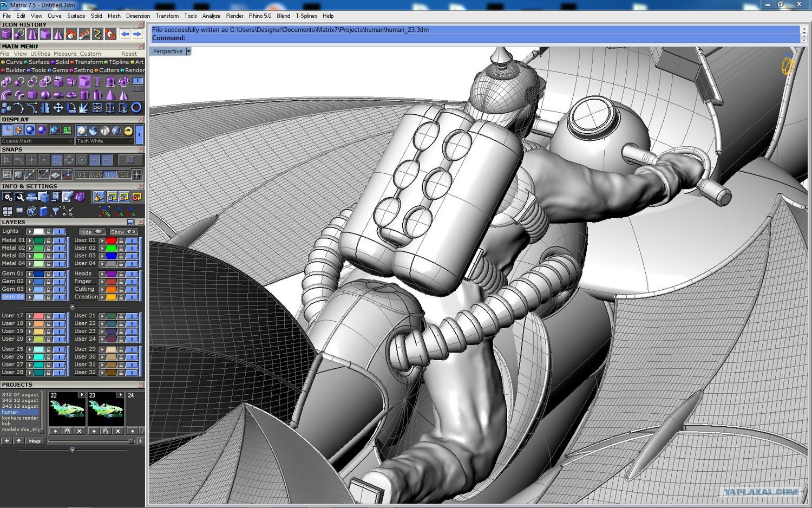Open the Transform menu in the top bar
The width and height of the screenshot is (812, 508).
(167, 16)
